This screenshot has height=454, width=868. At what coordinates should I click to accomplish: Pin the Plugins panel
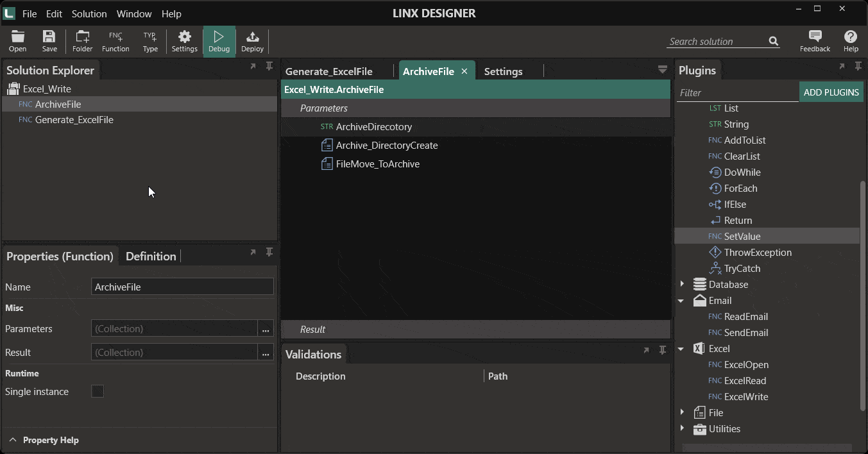coord(858,66)
